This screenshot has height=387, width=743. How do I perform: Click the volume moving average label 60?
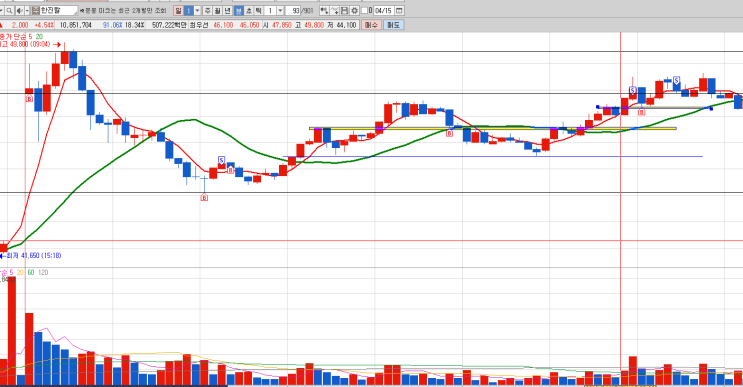click(31, 272)
